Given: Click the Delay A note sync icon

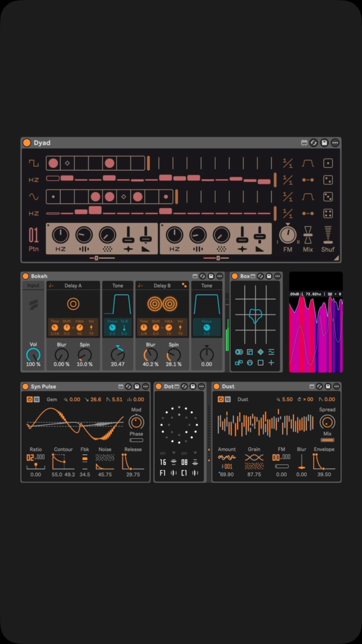Looking at the screenshot, I should point(51,285).
